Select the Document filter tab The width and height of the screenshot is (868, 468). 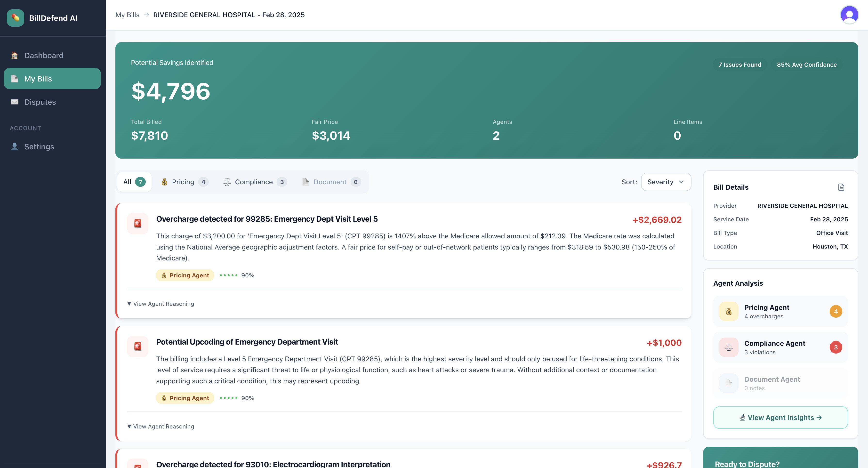click(331, 182)
